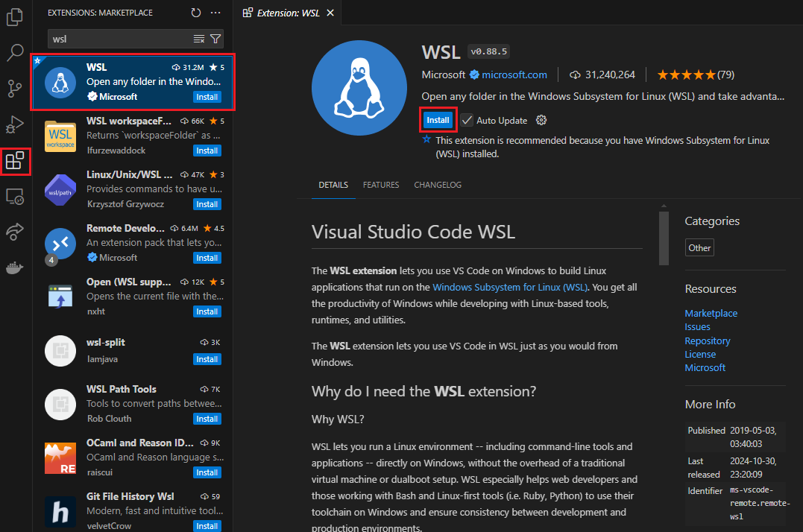Viewport: 803px width, 532px height.
Task: Click the details page scrollbar thumb
Action: point(664,238)
